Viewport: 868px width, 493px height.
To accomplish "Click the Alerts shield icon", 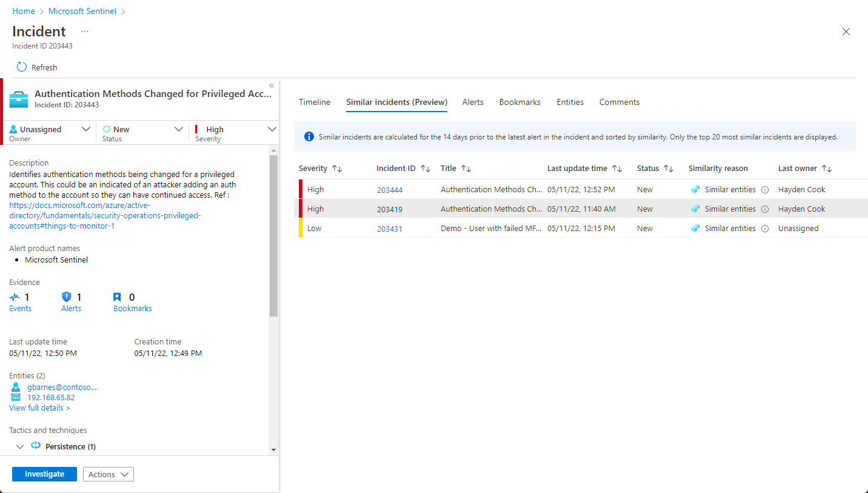I will [x=67, y=297].
